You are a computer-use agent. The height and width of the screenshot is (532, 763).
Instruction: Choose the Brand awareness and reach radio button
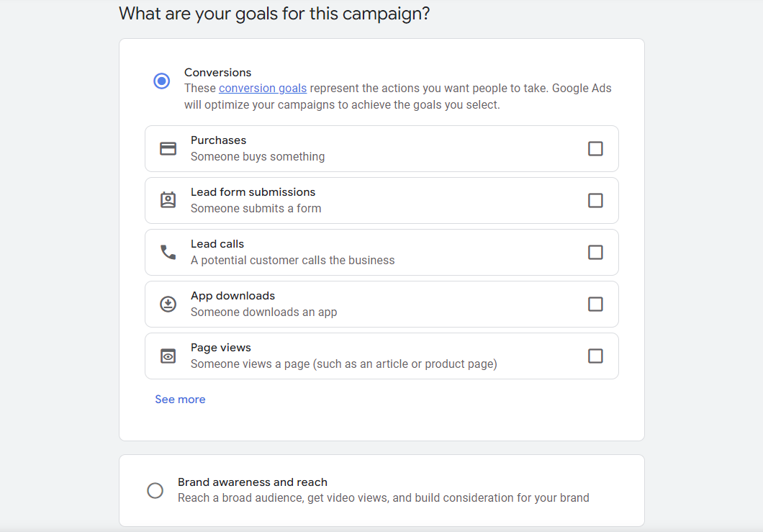coord(155,491)
